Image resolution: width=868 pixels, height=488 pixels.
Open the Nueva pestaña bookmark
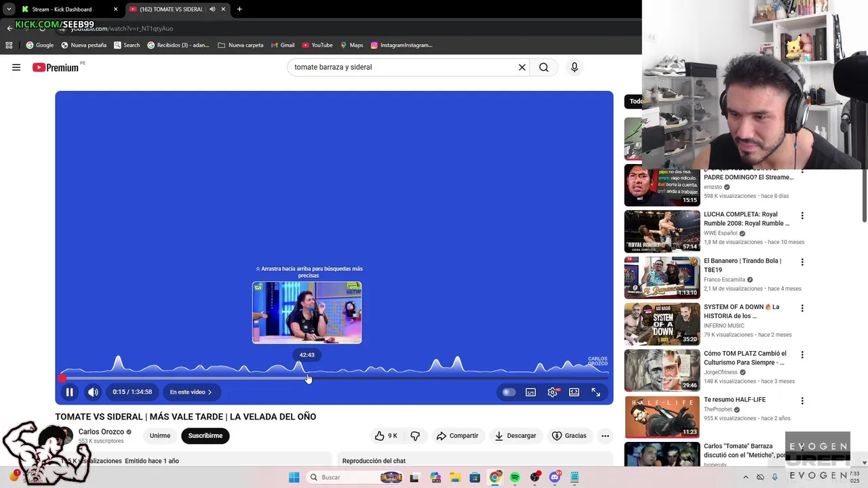pos(83,45)
